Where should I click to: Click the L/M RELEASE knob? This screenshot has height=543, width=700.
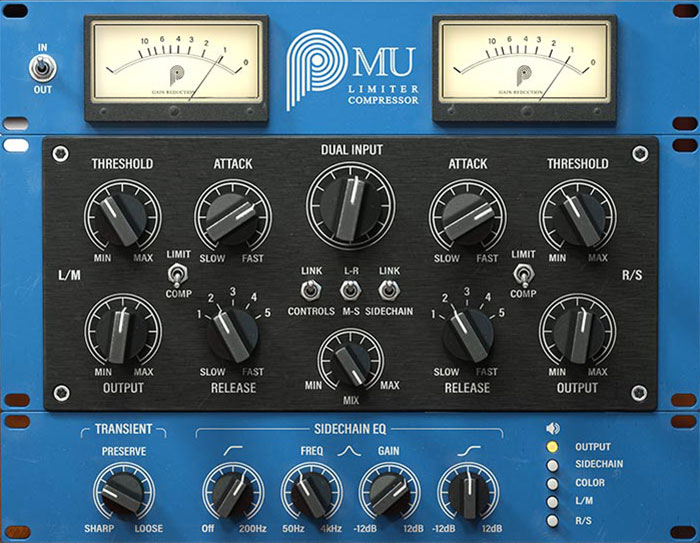[x=233, y=334]
